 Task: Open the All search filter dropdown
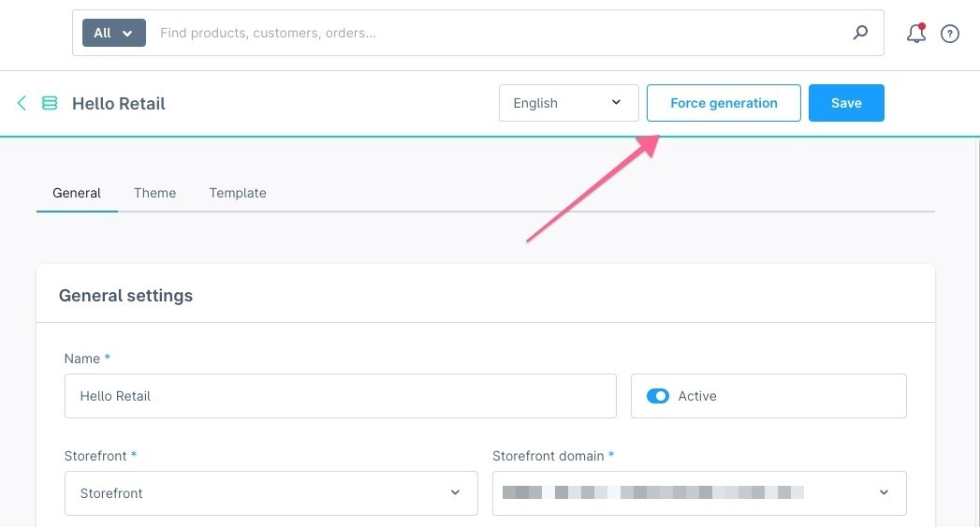113,33
